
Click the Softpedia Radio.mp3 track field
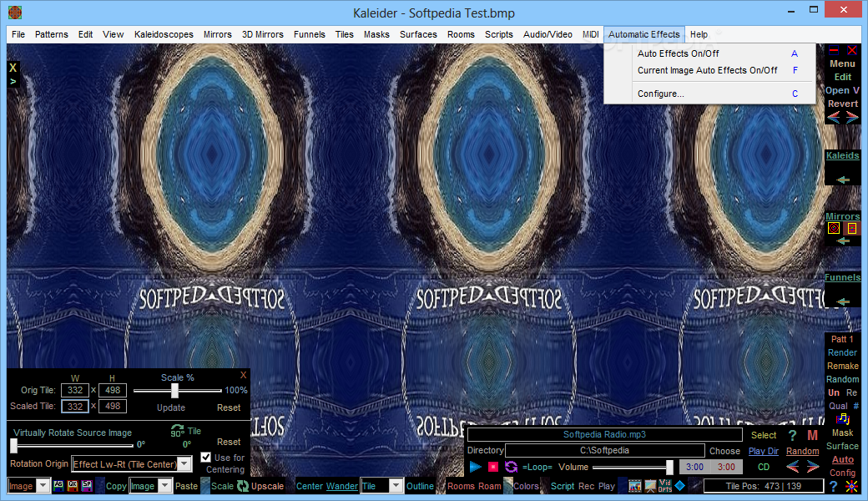(x=604, y=434)
